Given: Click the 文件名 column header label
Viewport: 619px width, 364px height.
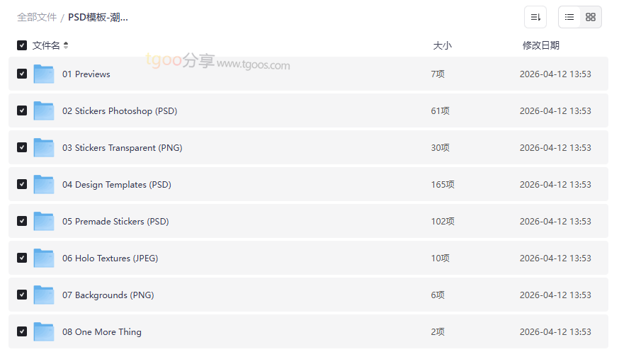Looking at the screenshot, I should [46, 45].
